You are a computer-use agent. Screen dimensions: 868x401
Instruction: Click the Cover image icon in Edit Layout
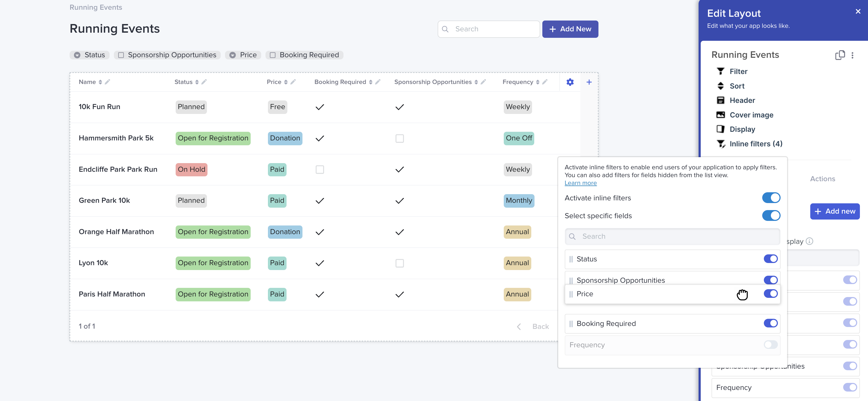[x=720, y=115]
